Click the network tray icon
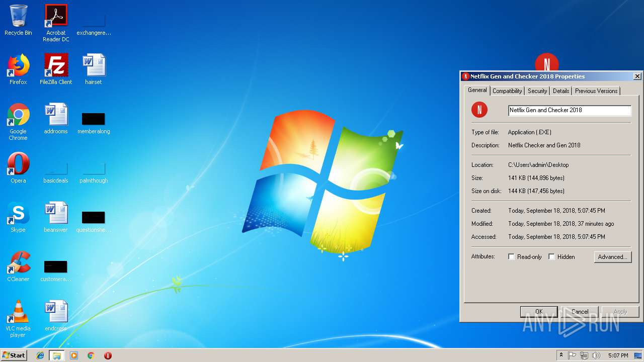Image resolution: width=644 pixels, height=362 pixels. coord(584,355)
